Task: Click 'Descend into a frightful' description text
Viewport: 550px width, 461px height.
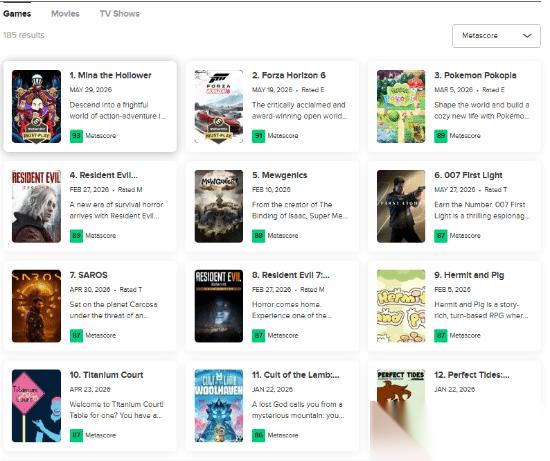Action: tap(109, 105)
